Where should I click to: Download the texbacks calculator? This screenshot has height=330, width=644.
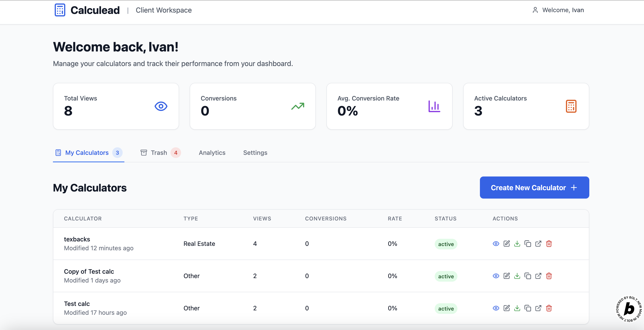517,244
